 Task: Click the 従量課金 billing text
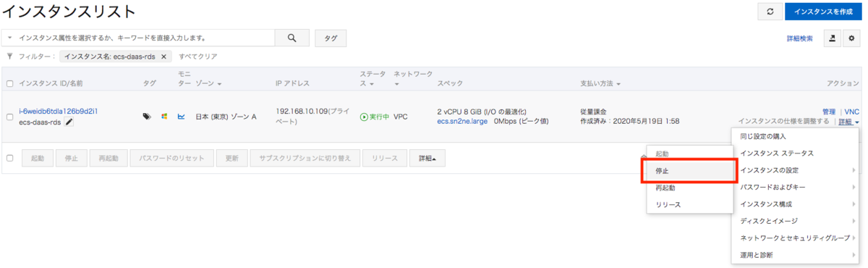[x=593, y=112]
